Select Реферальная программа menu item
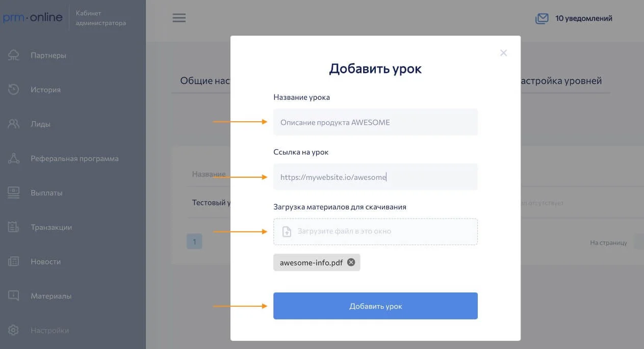The image size is (644, 349). point(74,158)
